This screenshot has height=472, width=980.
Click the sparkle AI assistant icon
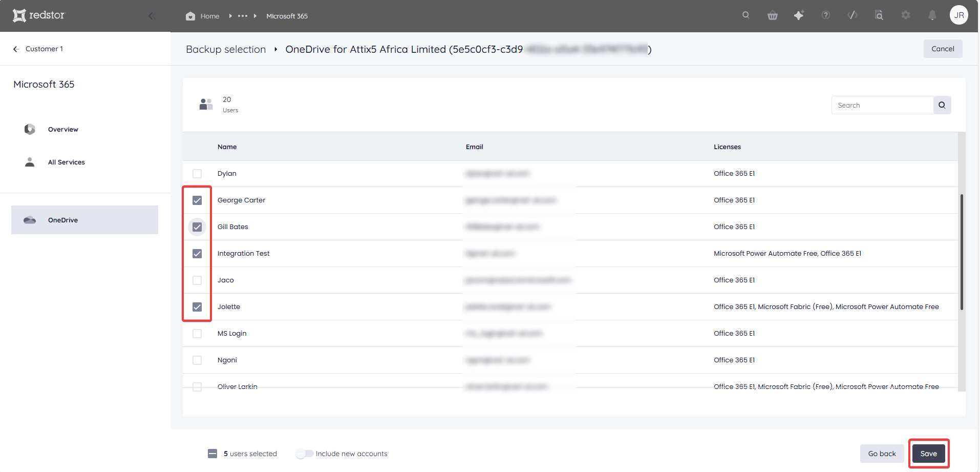tap(799, 15)
